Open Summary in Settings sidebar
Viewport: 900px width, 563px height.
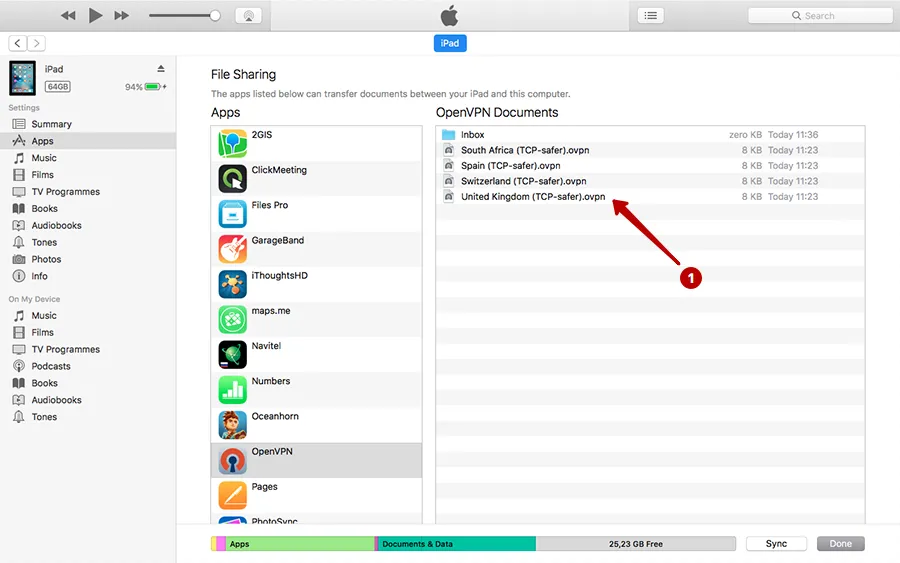coord(88,124)
